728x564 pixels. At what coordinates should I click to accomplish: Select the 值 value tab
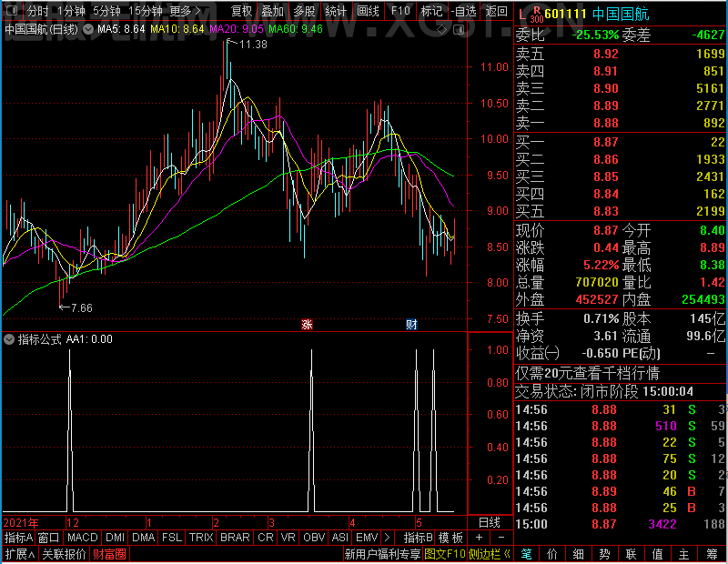657,554
